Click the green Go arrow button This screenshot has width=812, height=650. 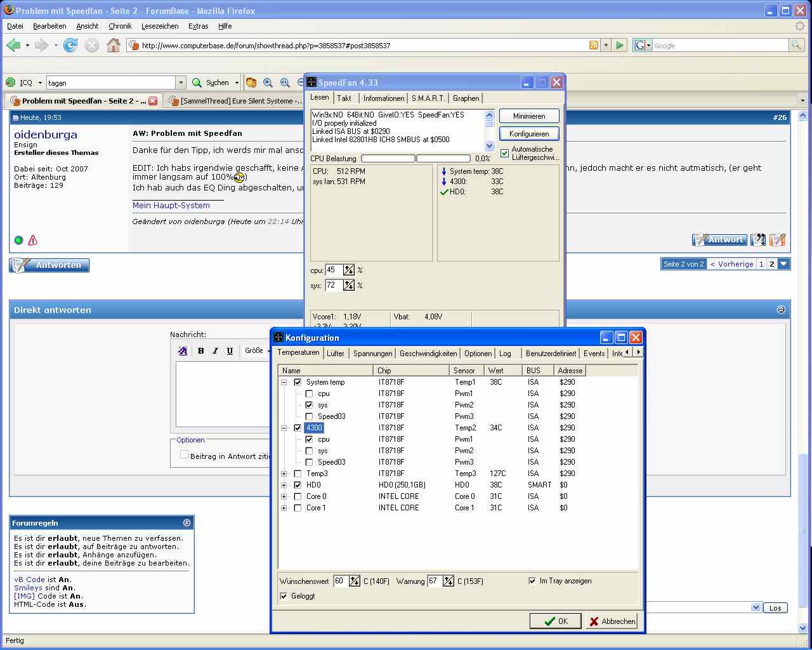click(620, 45)
